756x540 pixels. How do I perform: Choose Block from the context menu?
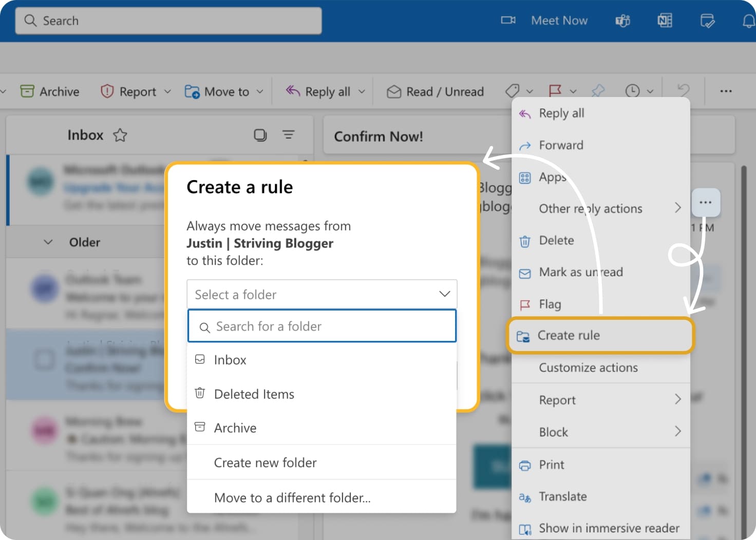point(553,432)
